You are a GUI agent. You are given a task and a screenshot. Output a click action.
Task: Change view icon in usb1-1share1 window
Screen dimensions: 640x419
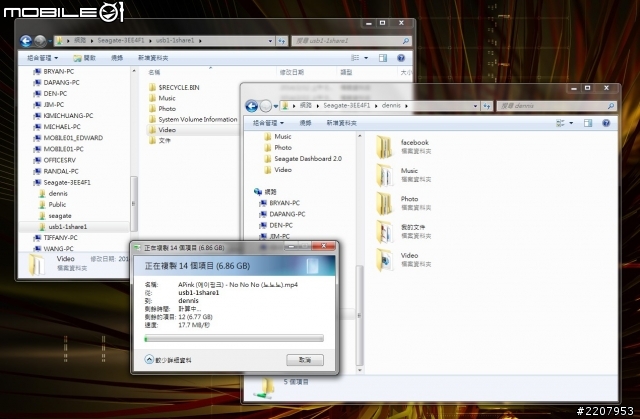(356, 58)
